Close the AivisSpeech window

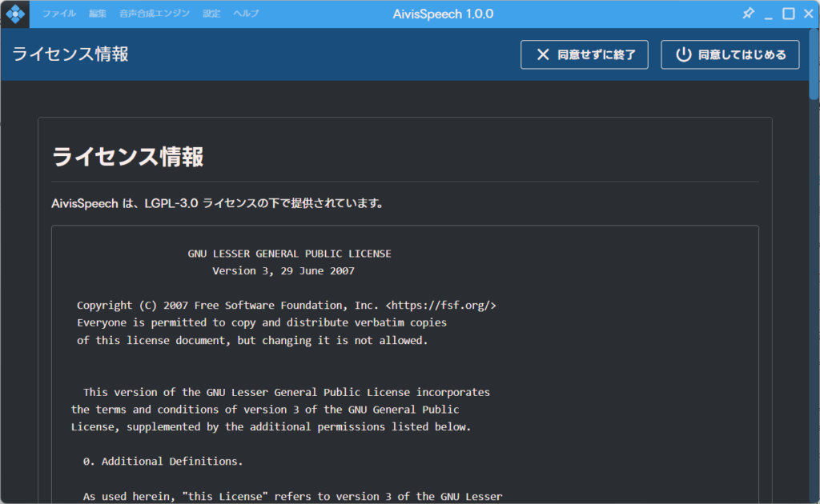(x=809, y=14)
